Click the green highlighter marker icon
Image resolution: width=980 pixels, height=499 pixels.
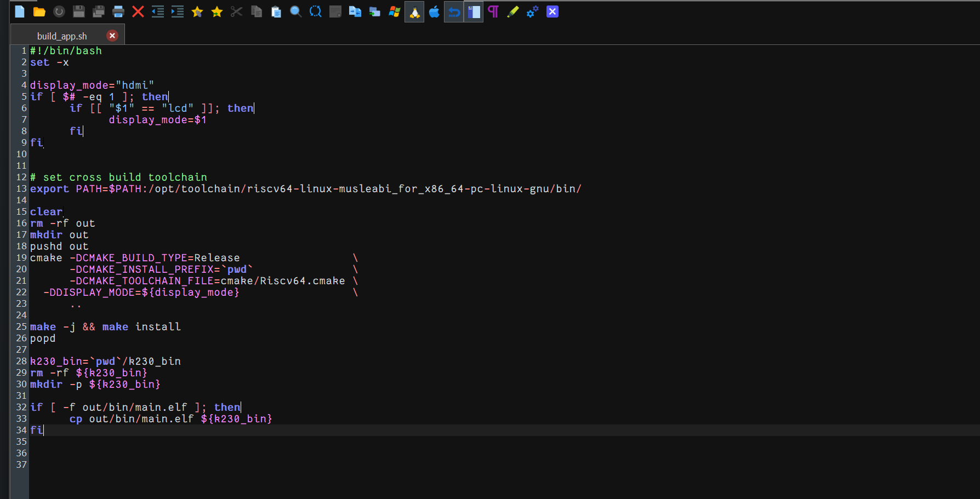(513, 12)
